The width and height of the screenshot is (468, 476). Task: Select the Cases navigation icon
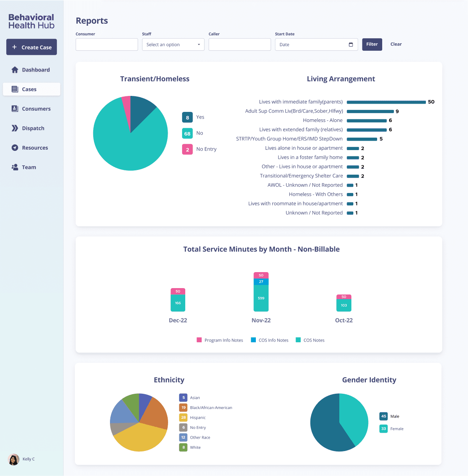click(x=15, y=89)
